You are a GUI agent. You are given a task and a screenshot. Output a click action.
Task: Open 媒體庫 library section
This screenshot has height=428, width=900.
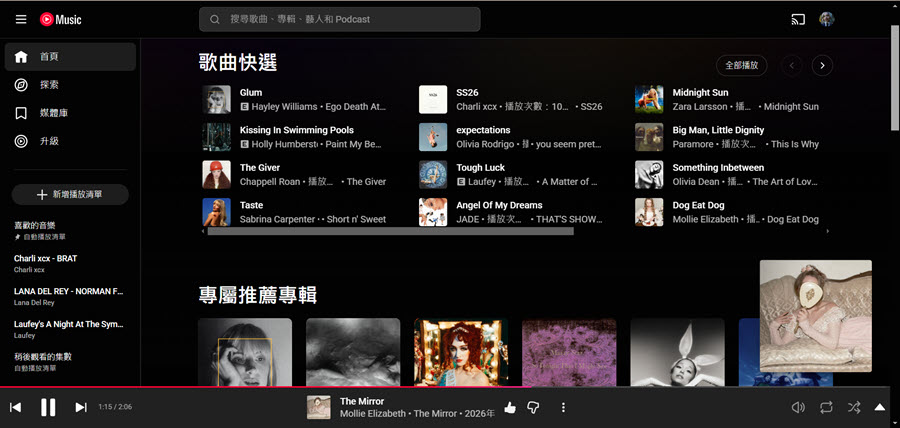pyautogui.click(x=70, y=113)
